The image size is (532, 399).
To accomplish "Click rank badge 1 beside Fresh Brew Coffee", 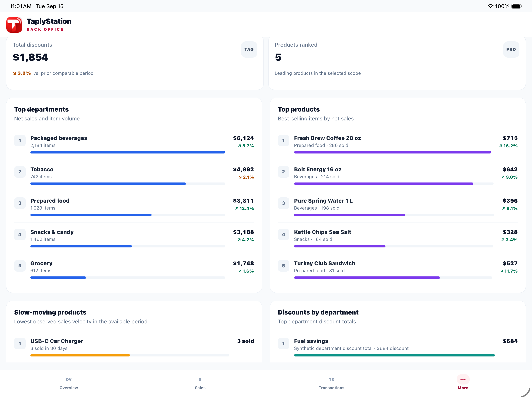I will tap(283, 141).
